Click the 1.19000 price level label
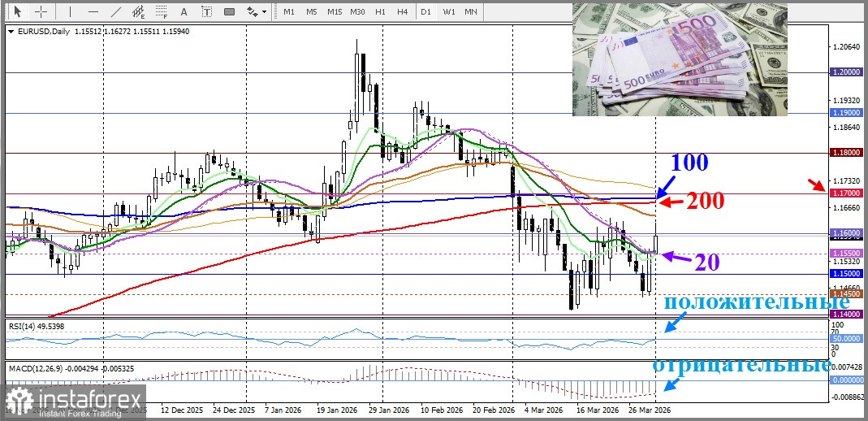This screenshot has height=421, width=868. click(x=846, y=112)
